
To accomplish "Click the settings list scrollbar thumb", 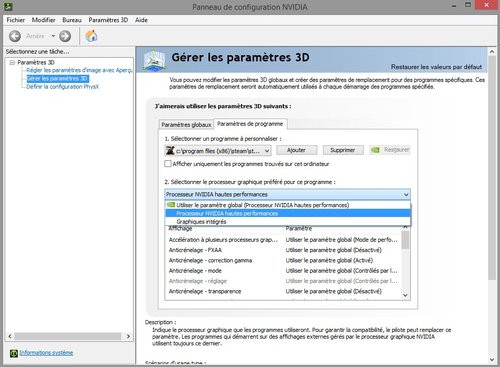I will [x=405, y=240].
